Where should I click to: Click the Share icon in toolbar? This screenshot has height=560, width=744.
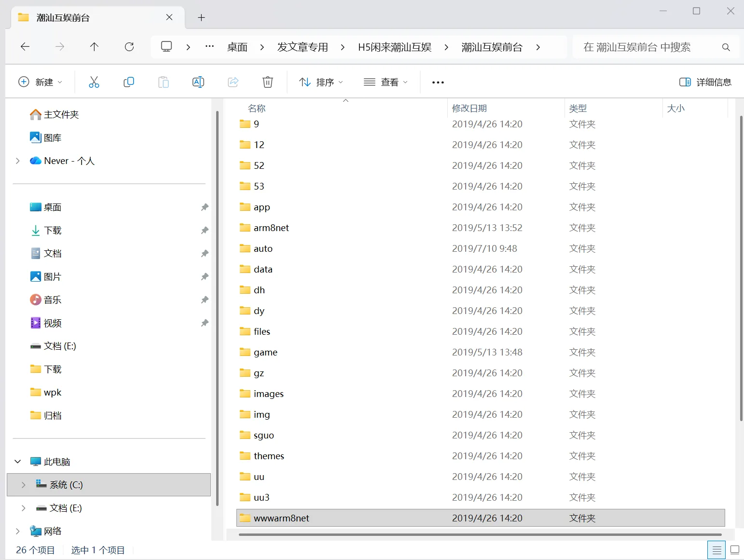click(233, 82)
